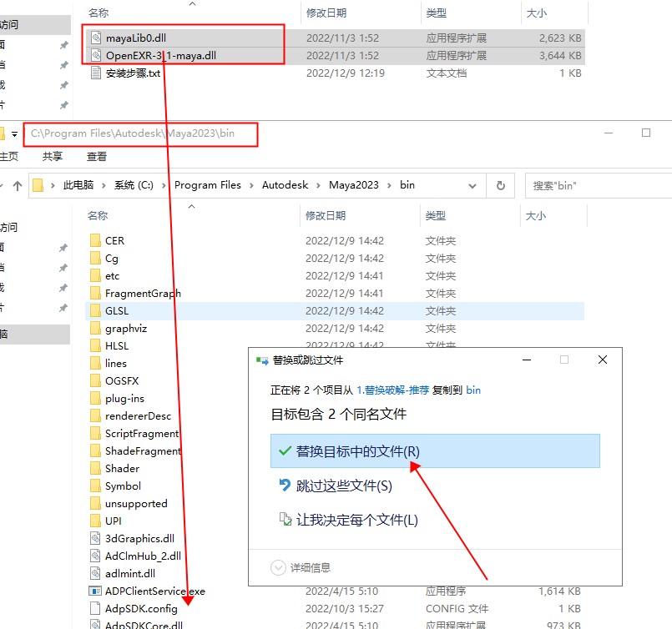Select the graphviz folder icon
This screenshot has height=629, width=672.
pos(95,329)
